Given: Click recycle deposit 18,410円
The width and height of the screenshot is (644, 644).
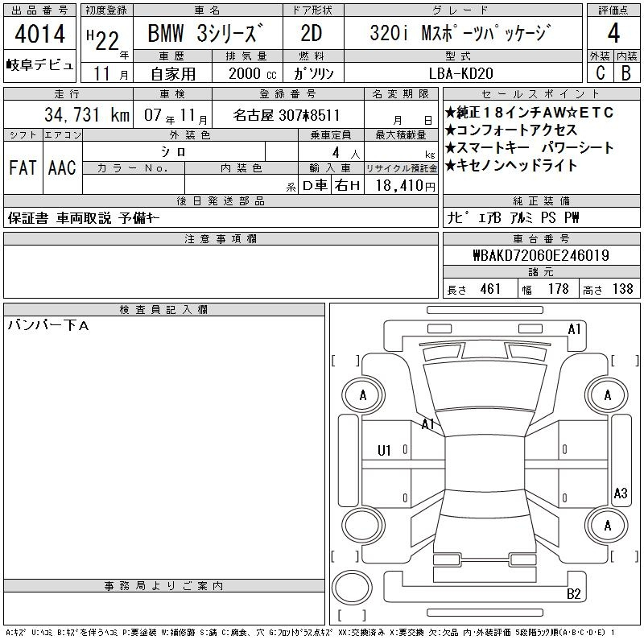Looking at the screenshot, I should (x=405, y=186).
